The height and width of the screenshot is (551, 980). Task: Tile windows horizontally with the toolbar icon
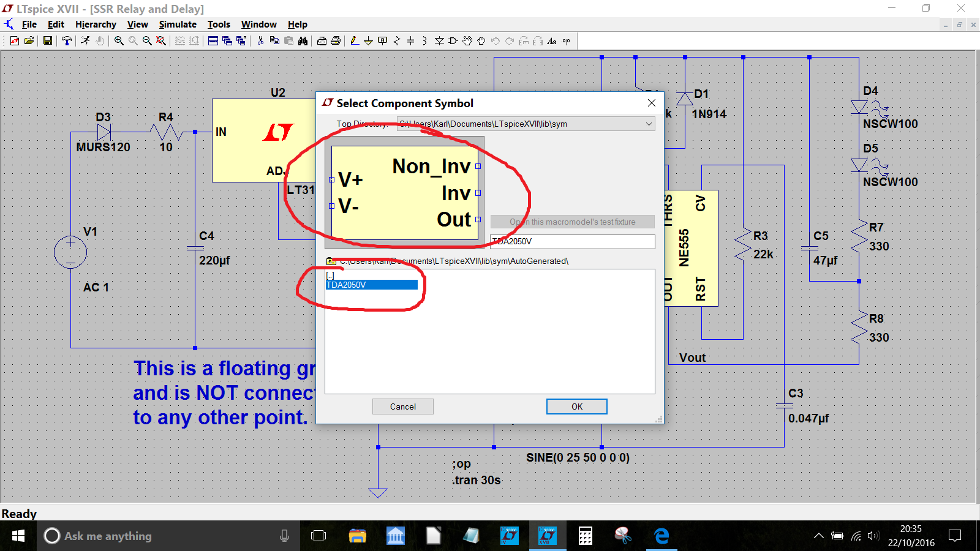pos(213,41)
